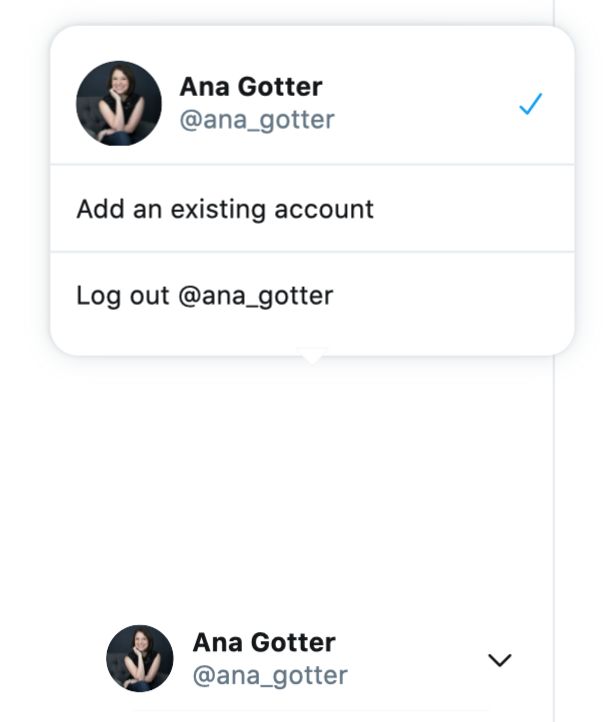Select "Add an existing account"
The image size is (606, 722).
coord(312,209)
